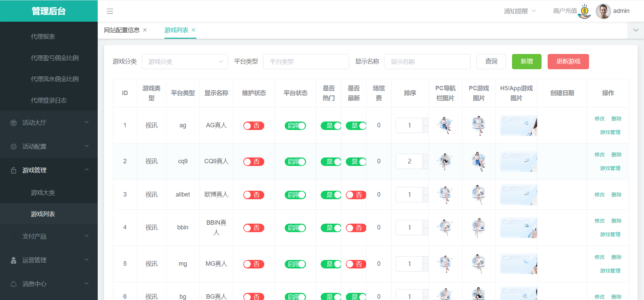Toggle maintenance status for AG真人
The height and width of the screenshot is (300, 644).
pos(253,126)
